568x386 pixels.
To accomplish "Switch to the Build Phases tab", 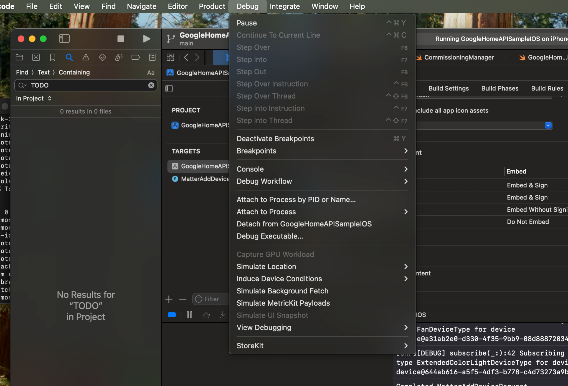I will (500, 88).
